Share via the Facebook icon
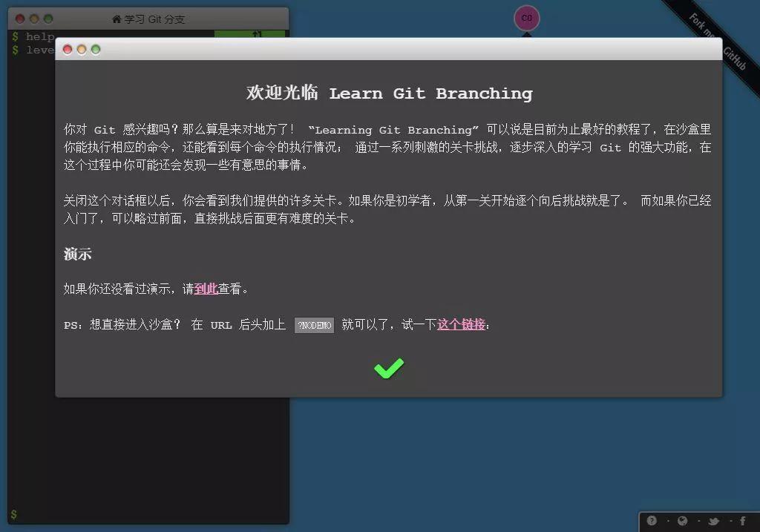This screenshot has width=760, height=532. click(742, 521)
